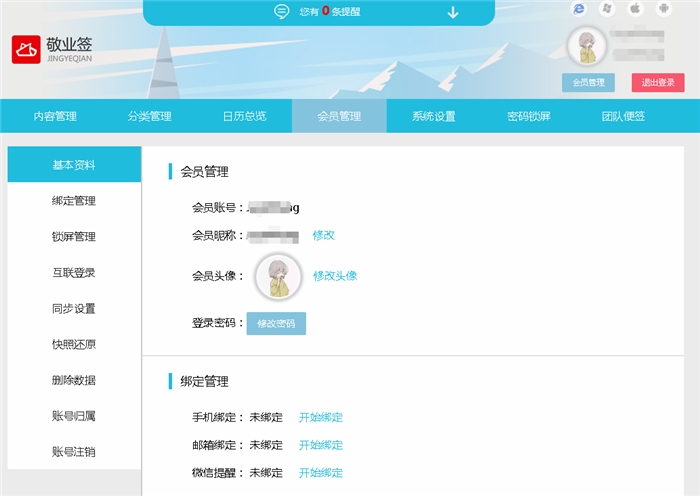700x496 pixels.
Task: Open the 系统设置 tab
Action: tap(433, 116)
